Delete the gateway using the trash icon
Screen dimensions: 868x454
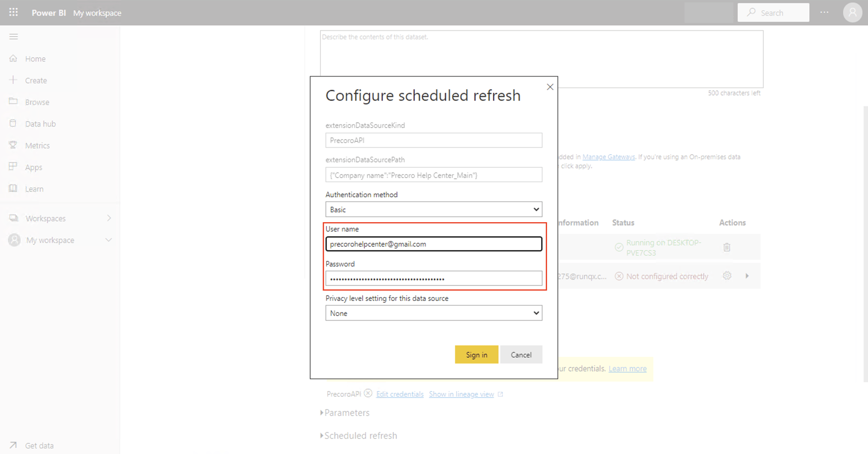(x=727, y=247)
